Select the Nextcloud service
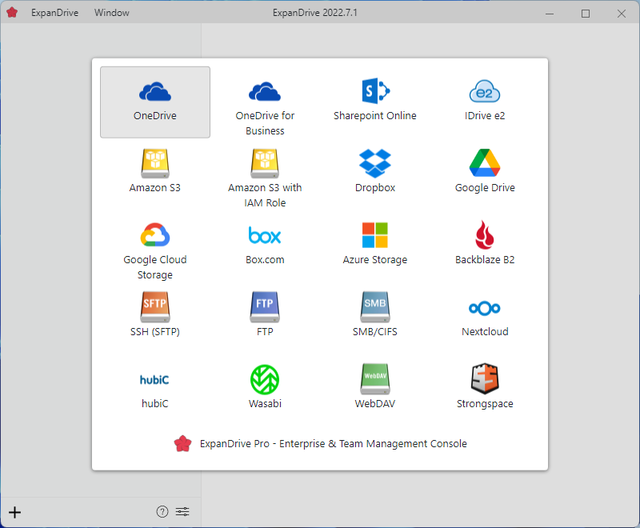640x528 pixels. point(485,307)
